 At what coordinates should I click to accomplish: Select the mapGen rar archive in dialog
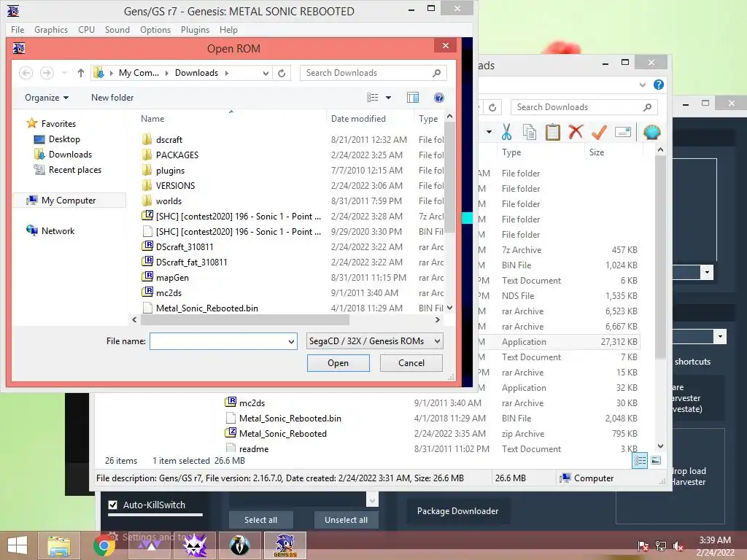pos(172,278)
